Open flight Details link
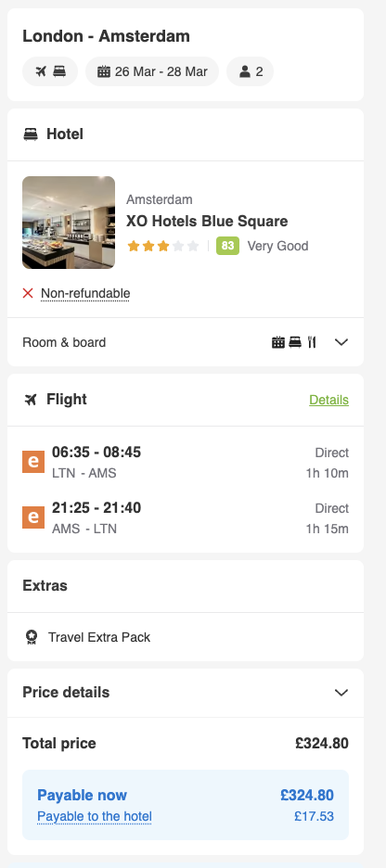The image size is (386, 868). tap(329, 400)
